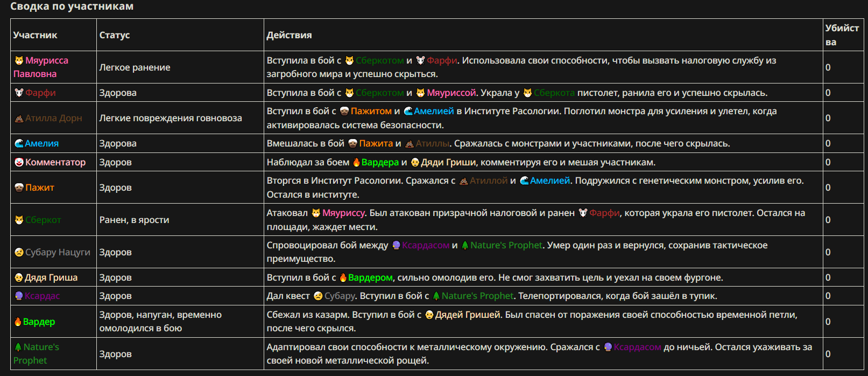This screenshot has width=868, height=376.
Task: Click the name Вардер in the Участник column
Action: 39,322
